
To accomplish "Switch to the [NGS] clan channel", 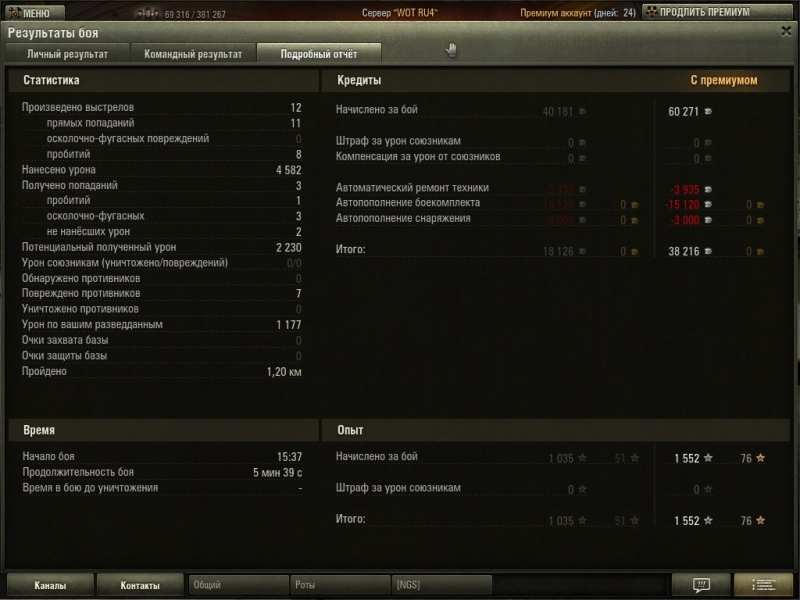I will 440,585.
